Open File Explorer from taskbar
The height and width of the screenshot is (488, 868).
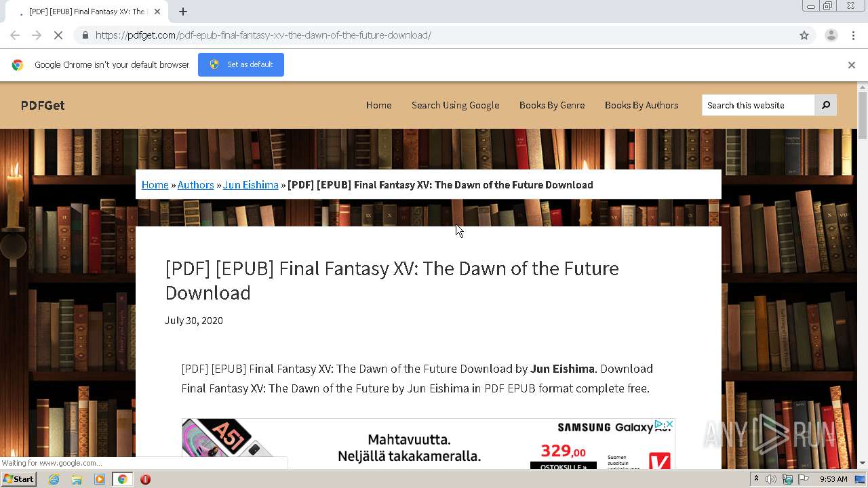[77, 479]
